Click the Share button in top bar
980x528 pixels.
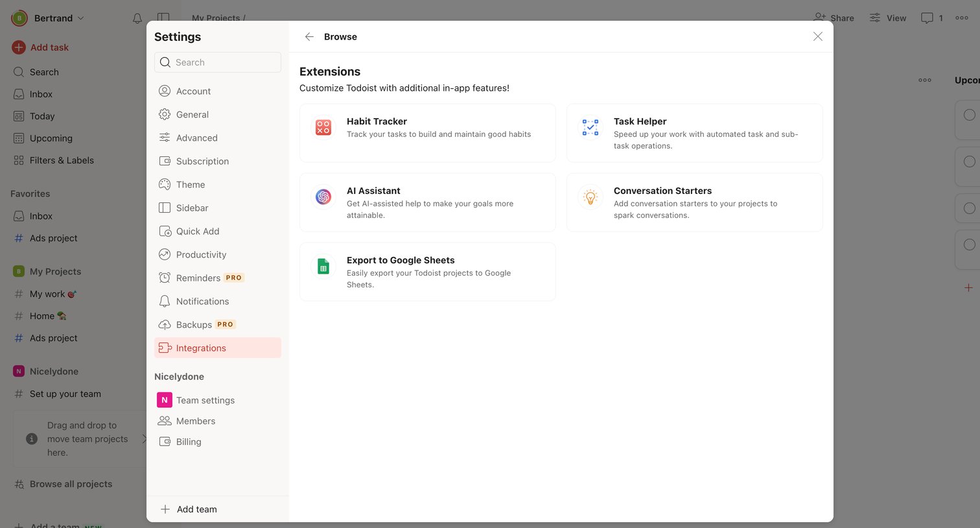[834, 18]
